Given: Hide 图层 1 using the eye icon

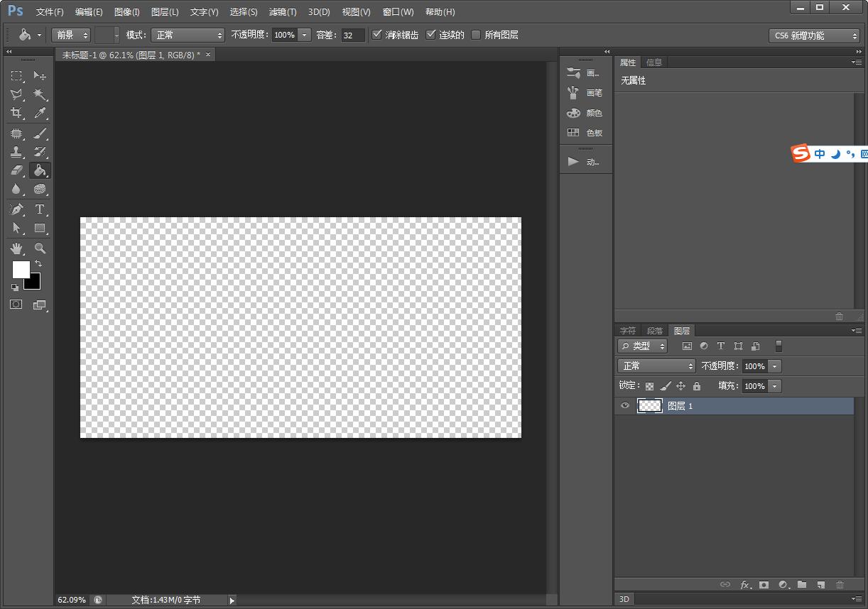Looking at the screenshot, I should click(625, 406).
